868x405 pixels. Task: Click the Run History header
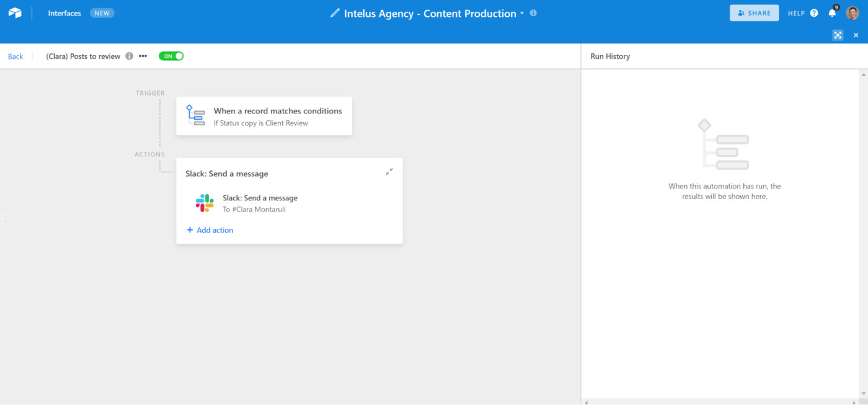click(x=610, y=56)
